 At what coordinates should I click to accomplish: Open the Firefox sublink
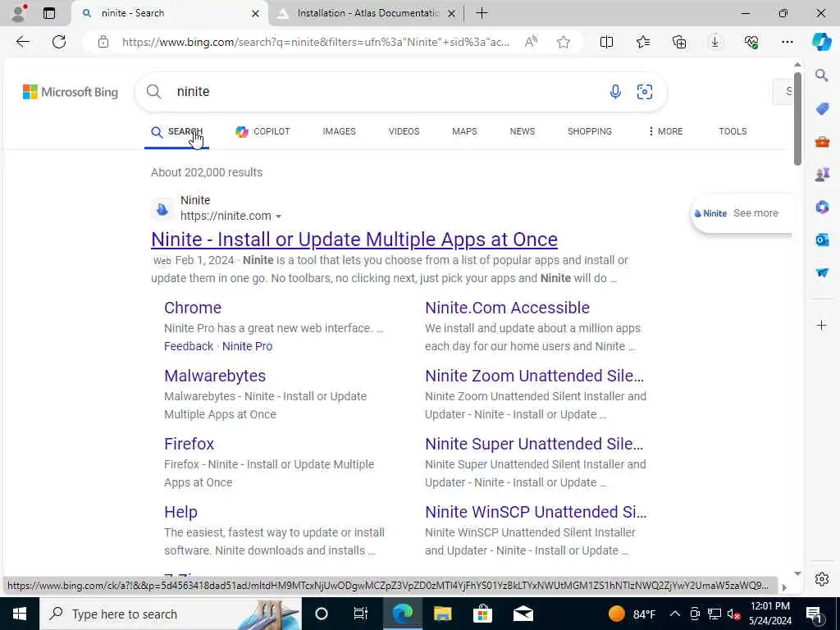[189, 444]
